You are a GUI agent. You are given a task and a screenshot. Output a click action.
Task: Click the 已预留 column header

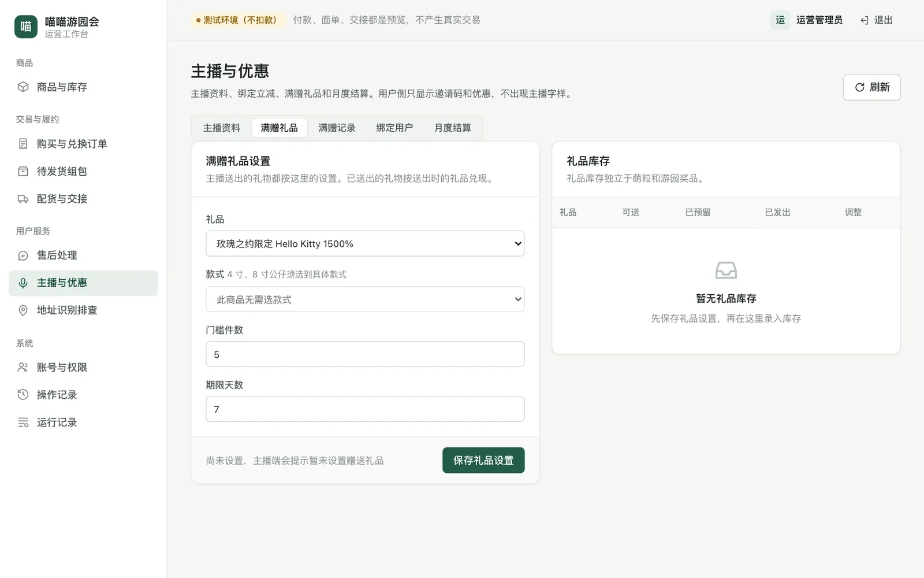(698, 212)
